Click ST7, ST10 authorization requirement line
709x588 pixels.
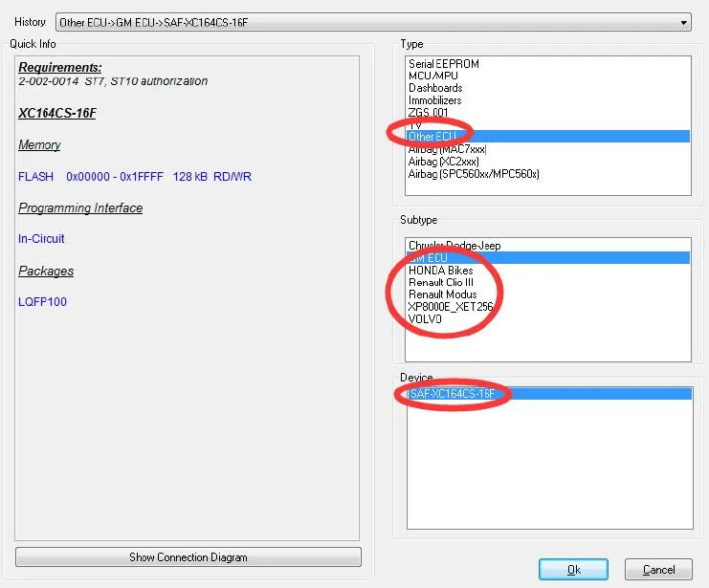[x=113, y=81]
